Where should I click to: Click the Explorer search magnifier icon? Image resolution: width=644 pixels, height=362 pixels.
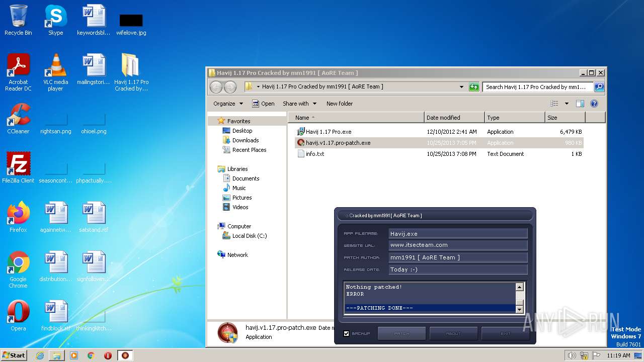[x=599, y=86]
